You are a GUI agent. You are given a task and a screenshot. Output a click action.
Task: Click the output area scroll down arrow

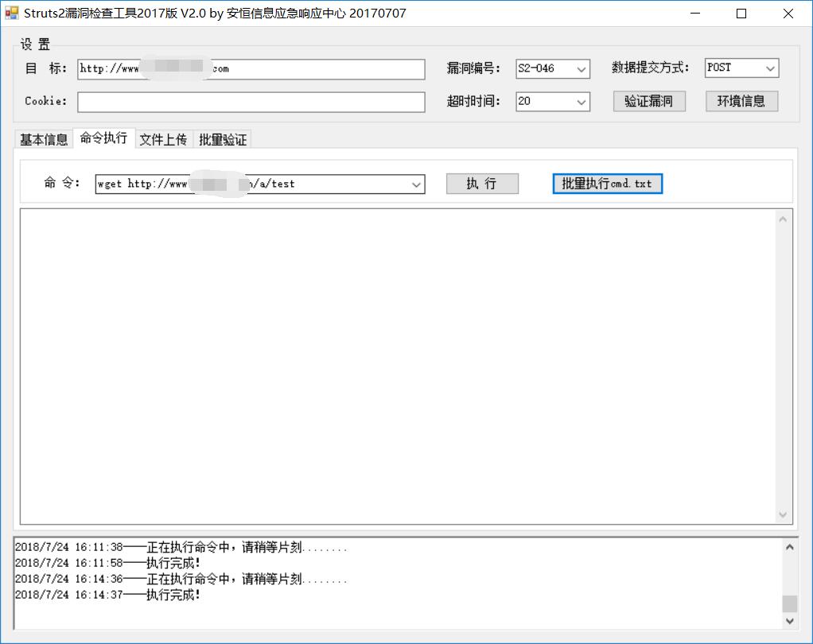tap(783, 514)
